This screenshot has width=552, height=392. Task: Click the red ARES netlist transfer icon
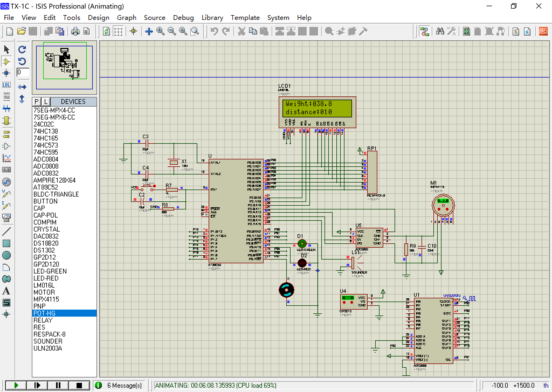[x=543, y=31]
